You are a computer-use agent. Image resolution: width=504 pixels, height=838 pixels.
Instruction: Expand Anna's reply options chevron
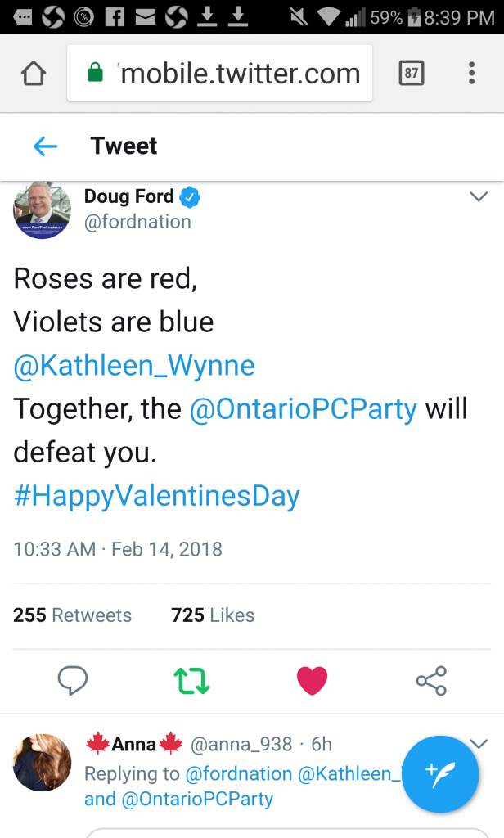(479, 743)
